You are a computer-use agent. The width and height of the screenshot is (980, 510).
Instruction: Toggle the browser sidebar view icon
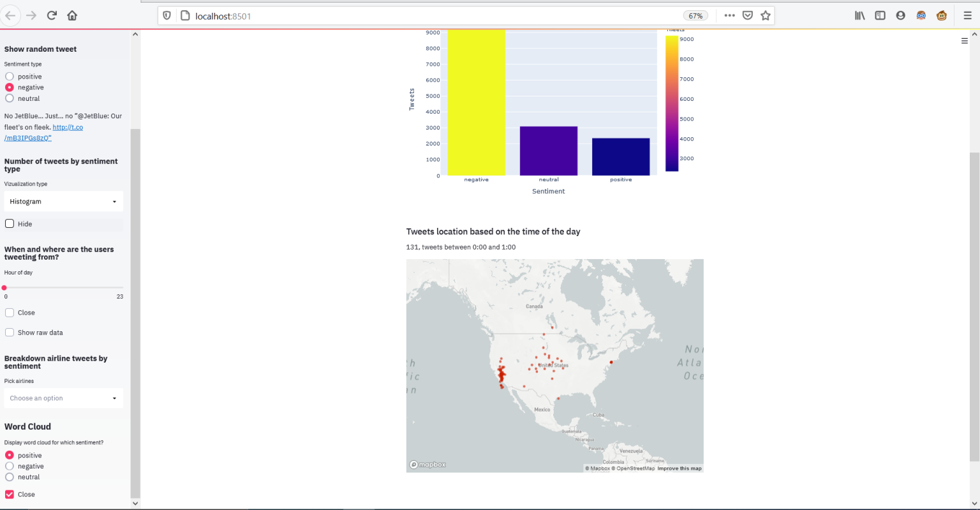tap(880, 15)
